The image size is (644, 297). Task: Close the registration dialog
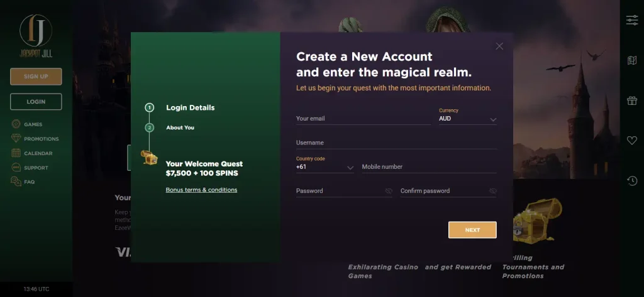pos(499,46)
